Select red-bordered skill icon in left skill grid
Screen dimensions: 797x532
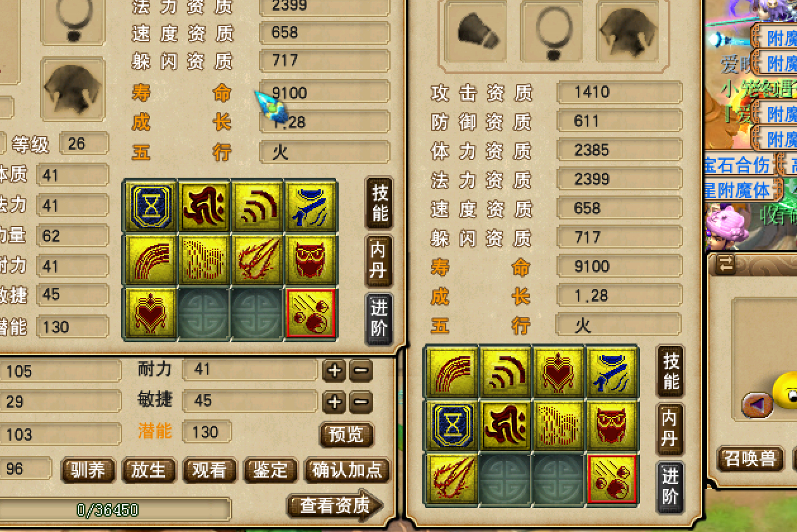click(x=311, y=313)
